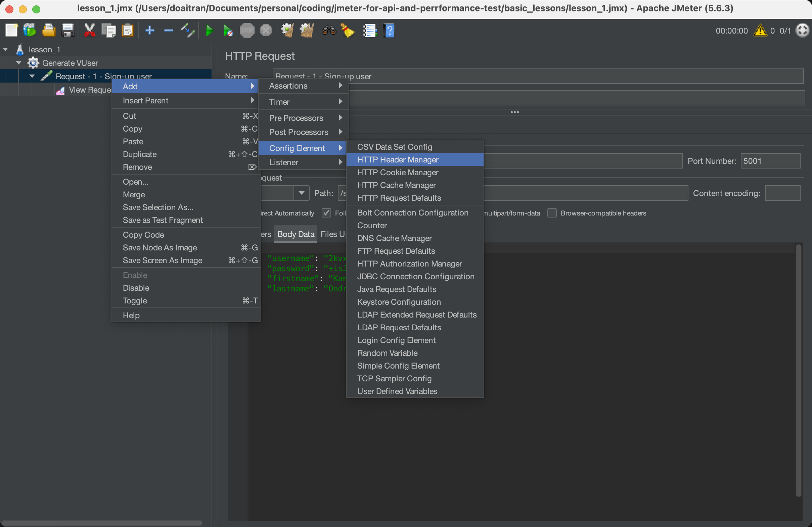Choose Duplicate from context menu

(x=186, y=154)
